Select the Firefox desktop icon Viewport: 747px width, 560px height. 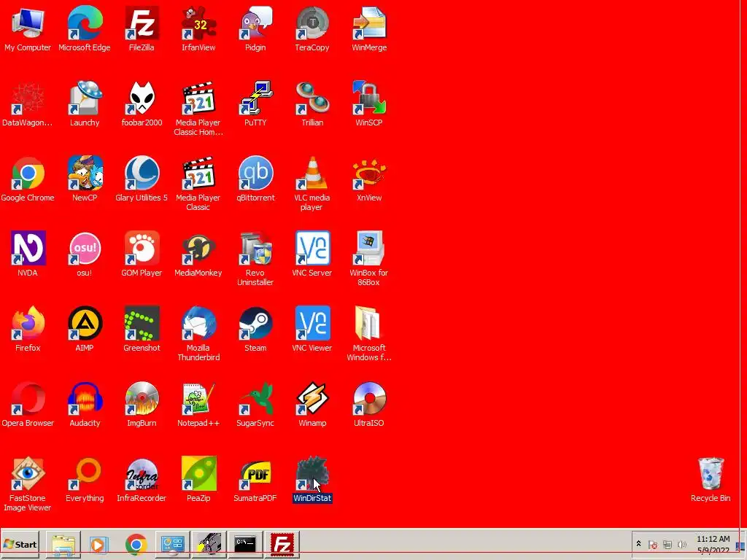tap(28, 323)
